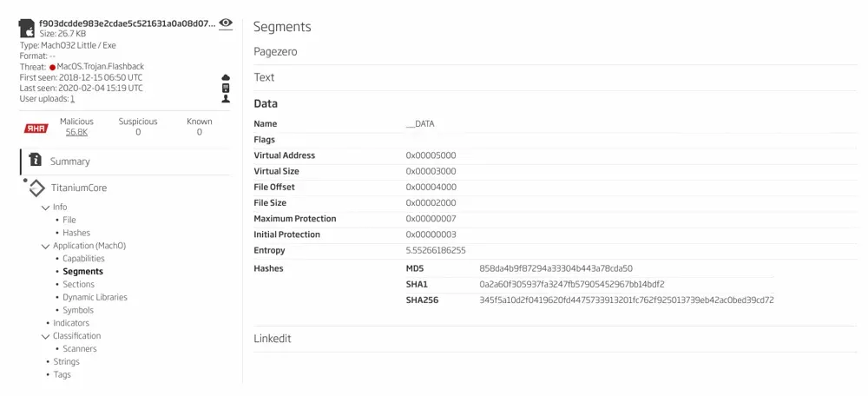Expand the Text segment
Screen dimensions: 868x396
click(264, 77)
